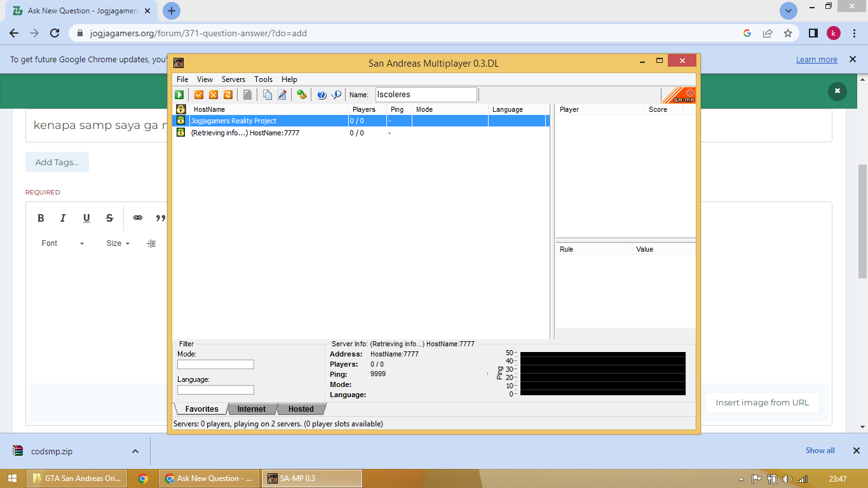Click the Quote icon in editor
This screenshot has width=868, height=488.
click(160, 218)
